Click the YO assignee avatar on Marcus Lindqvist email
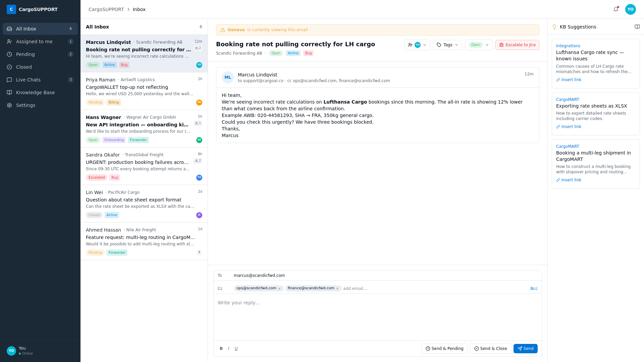The image size is (644, 362). pyautogui.click(x=199, y=65)
